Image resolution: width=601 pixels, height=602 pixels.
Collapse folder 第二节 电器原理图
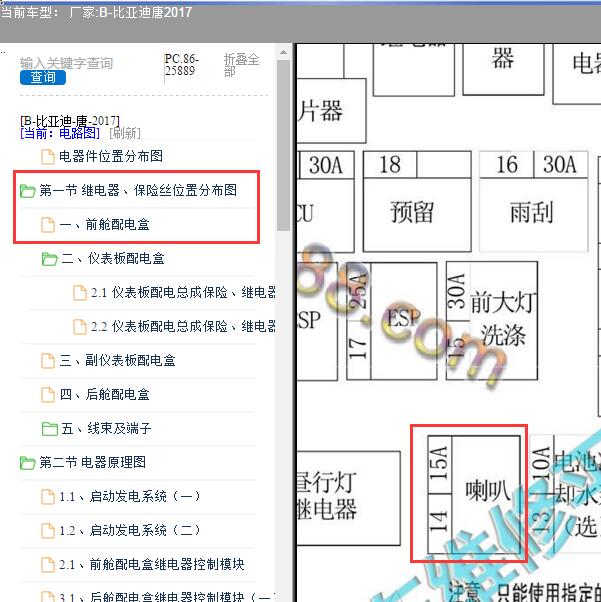[93, 462]
